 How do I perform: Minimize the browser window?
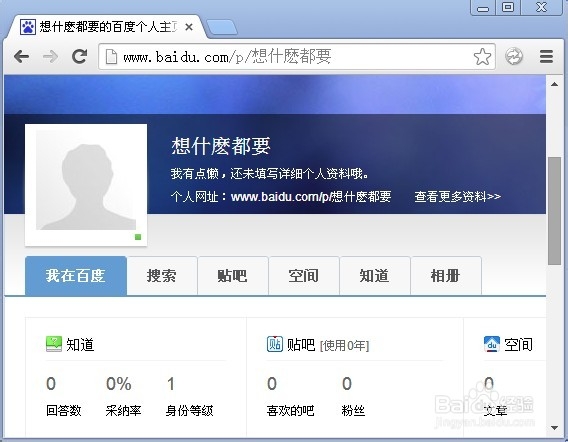[x=483, y=8]
